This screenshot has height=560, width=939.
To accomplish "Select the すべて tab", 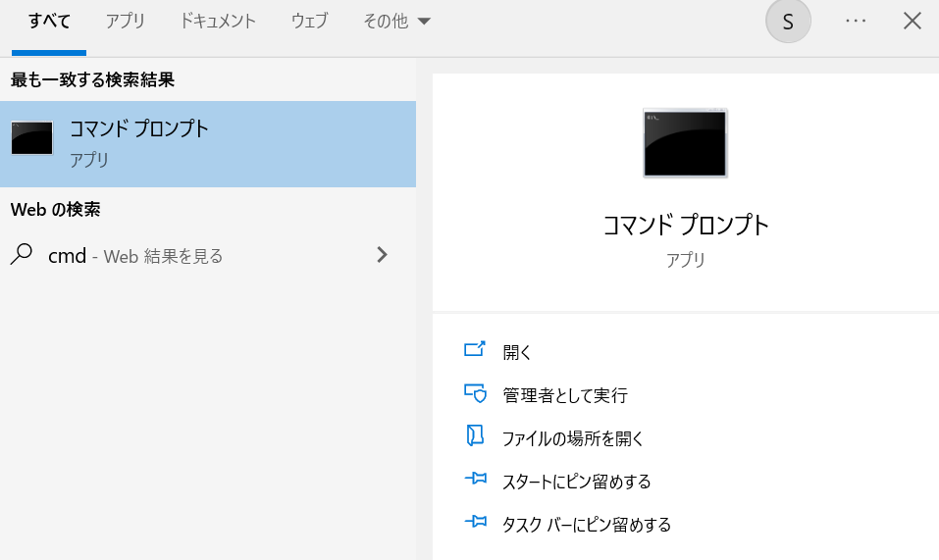I will click(x=49, y=21).
